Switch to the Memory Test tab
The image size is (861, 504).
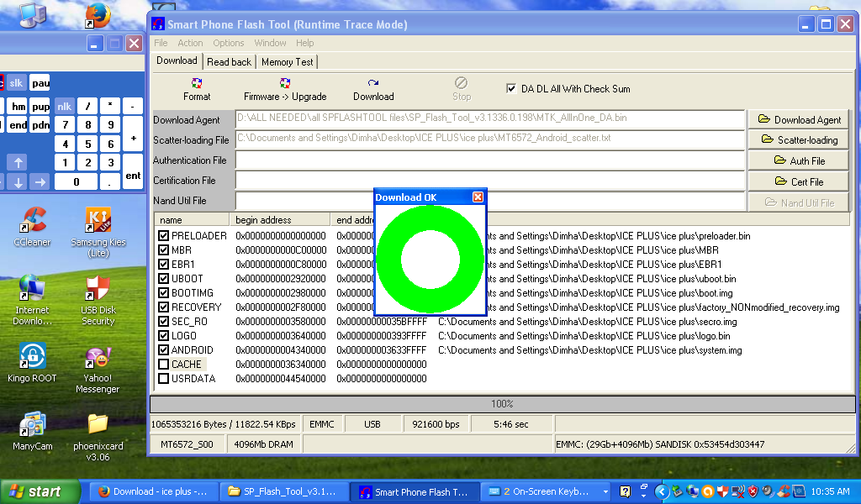pyautogui.click(x=288, y=62)
